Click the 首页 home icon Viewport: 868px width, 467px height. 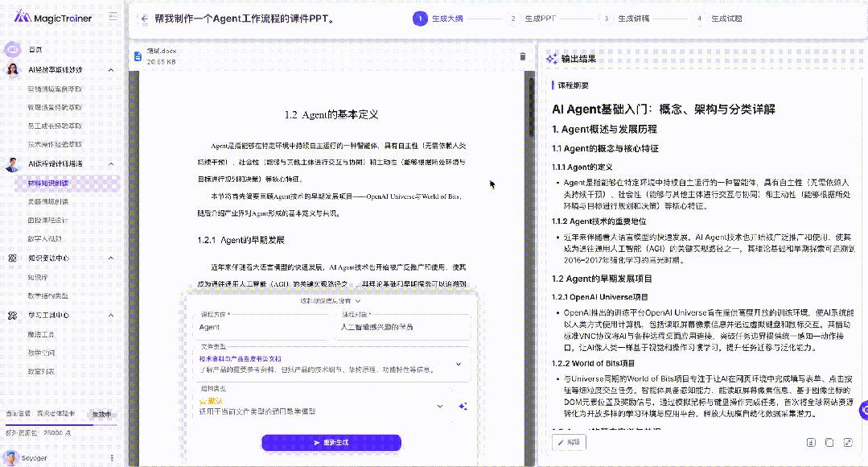pyautogui.click(x=12, y=49)
